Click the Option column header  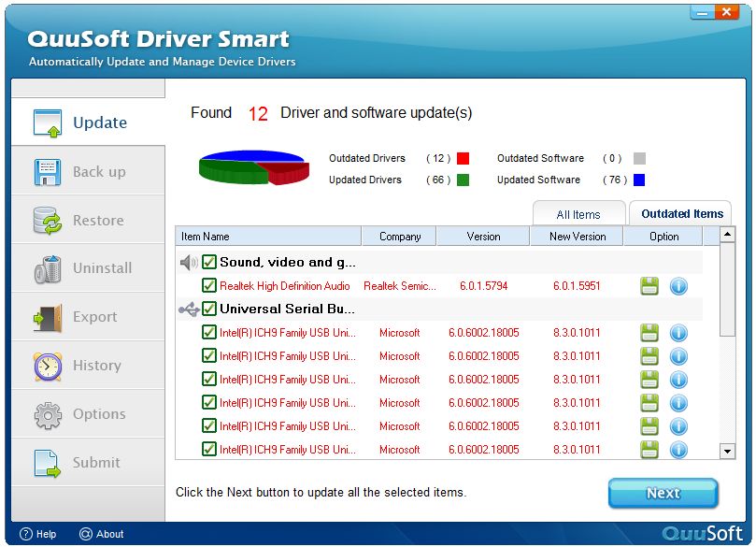coord(663,237)
